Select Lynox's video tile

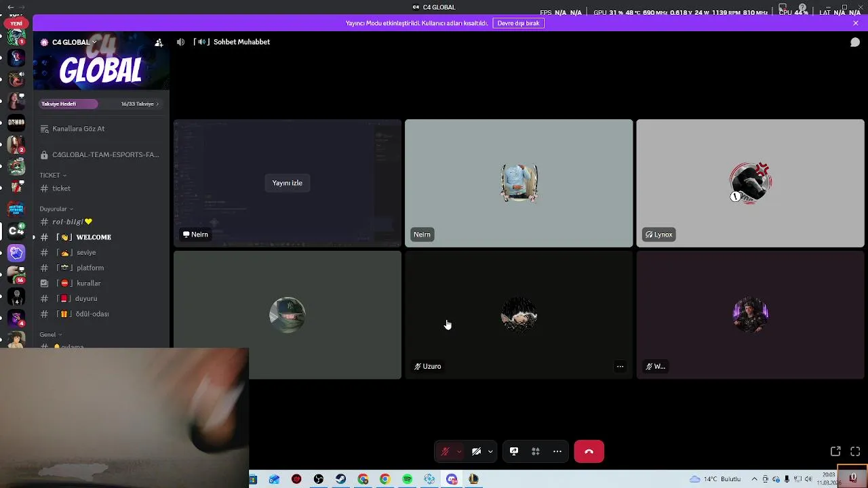click(750, 183)
